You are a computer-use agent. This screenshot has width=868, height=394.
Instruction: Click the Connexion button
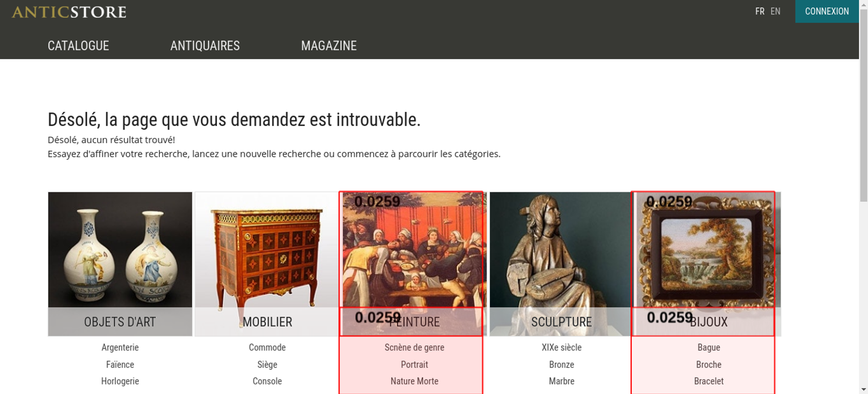point(827,11)
